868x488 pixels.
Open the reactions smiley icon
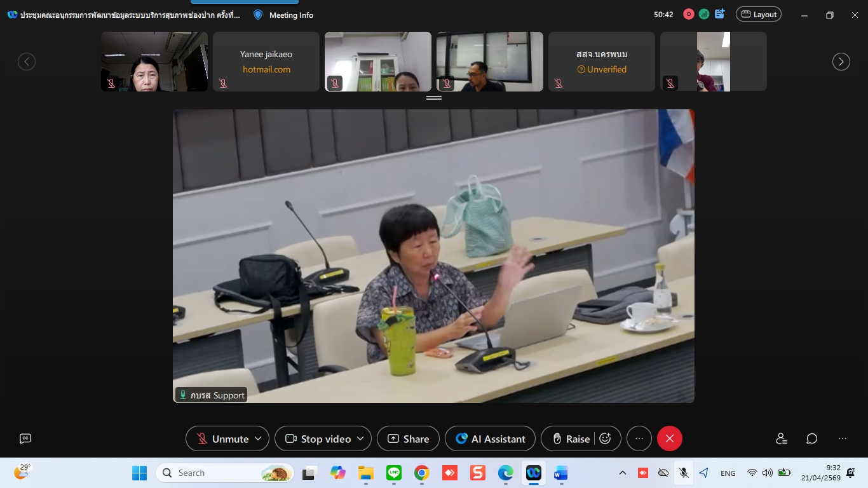606,438
